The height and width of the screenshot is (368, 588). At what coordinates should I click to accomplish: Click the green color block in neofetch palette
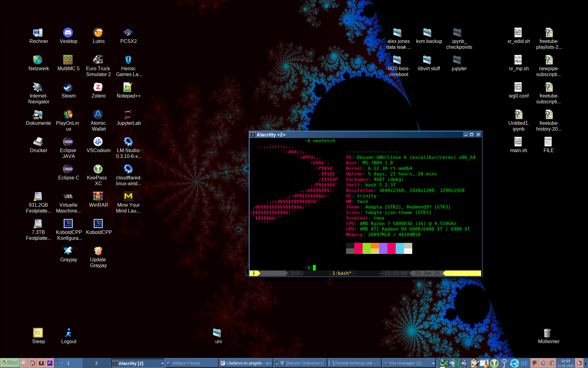click(x=367, y=248)
